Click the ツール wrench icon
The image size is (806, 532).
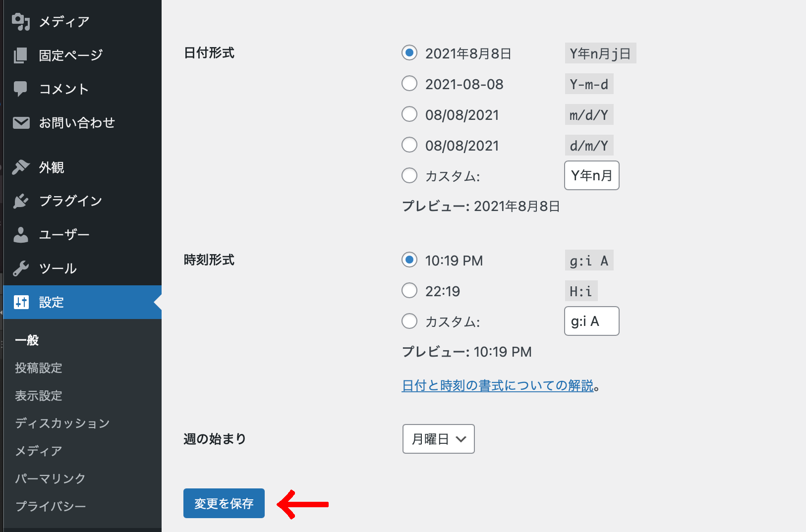point(21,268)
